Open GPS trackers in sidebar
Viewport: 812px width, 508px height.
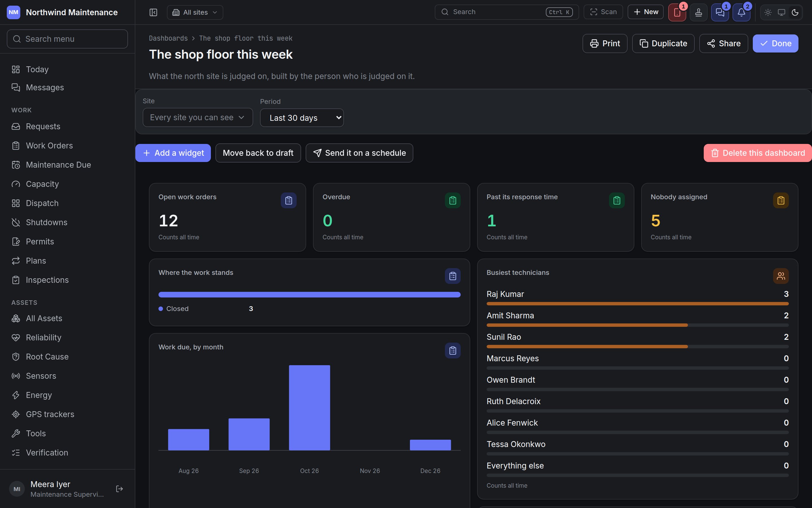coord(67,414)
